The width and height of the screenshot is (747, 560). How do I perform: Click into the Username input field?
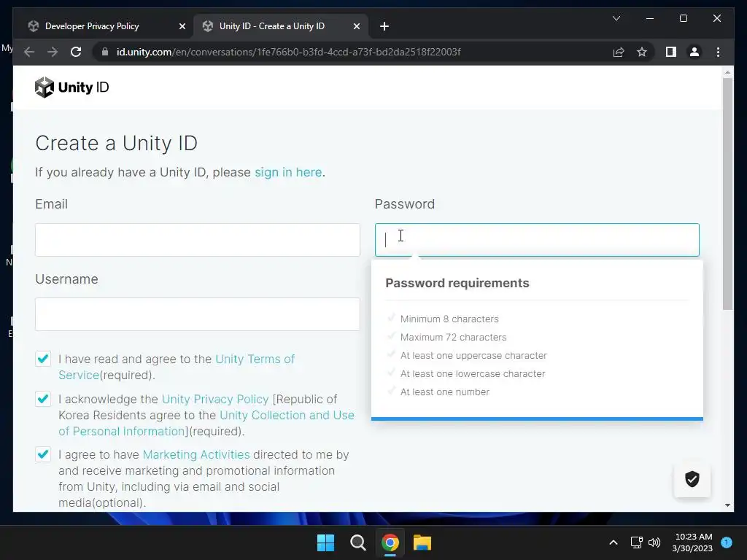tap(198, 314)
